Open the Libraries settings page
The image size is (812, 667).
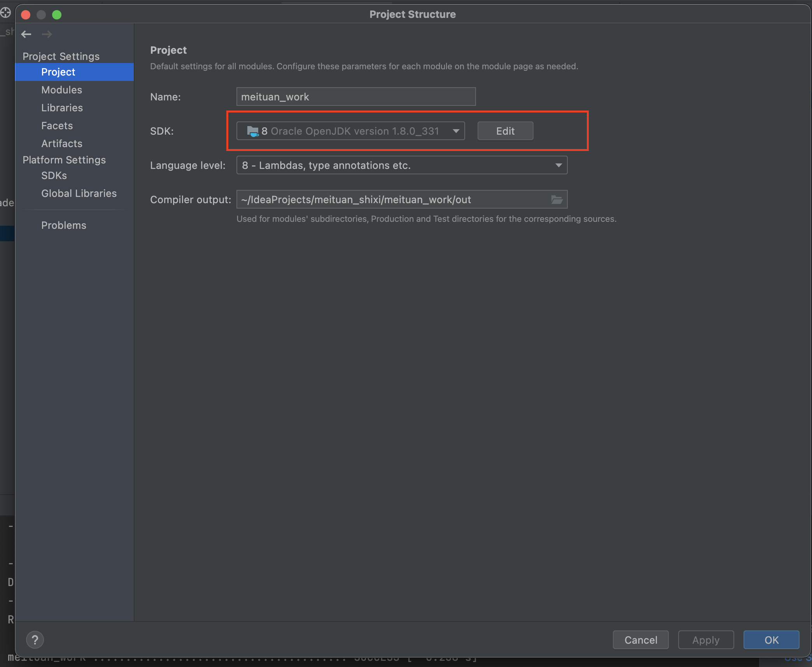point(62,108)
